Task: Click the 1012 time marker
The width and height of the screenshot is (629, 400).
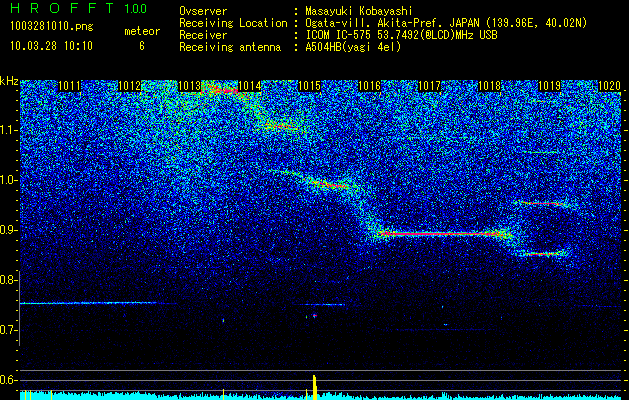Action: [130, 86]
